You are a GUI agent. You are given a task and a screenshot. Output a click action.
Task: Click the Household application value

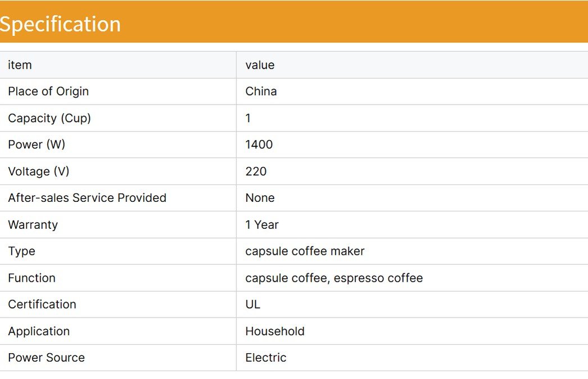coord(275,331)
